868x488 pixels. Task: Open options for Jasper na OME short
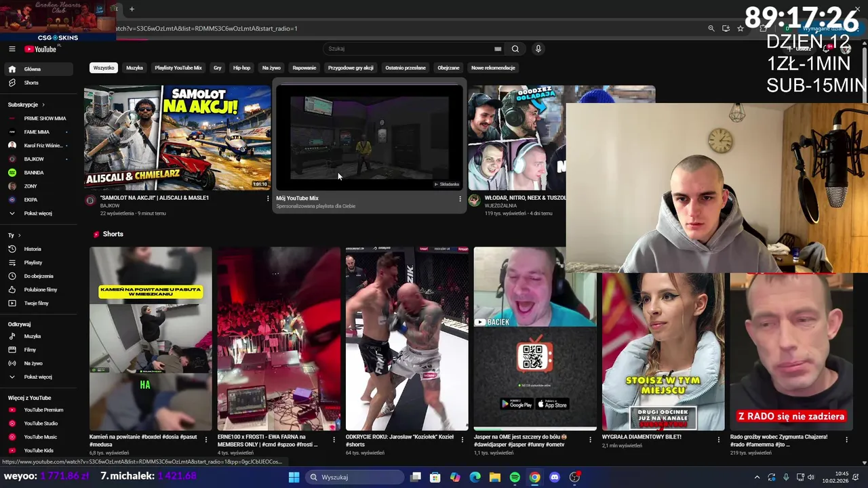click(x=590, y=440)
